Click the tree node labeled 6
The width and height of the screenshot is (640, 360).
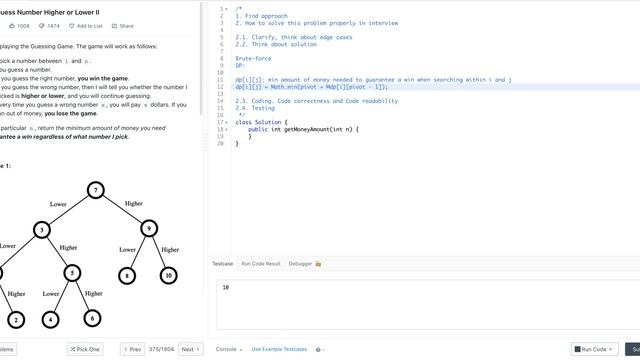[x=92, y=318]
